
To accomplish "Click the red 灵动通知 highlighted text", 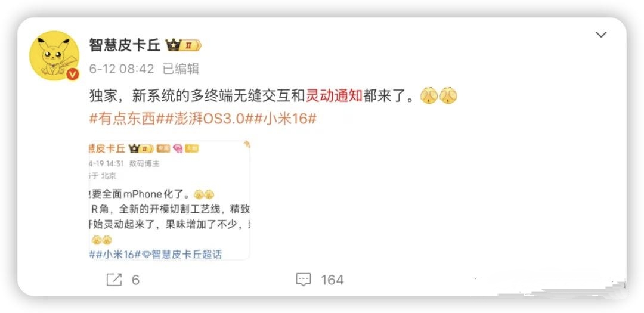I will [x=335, y=96].
